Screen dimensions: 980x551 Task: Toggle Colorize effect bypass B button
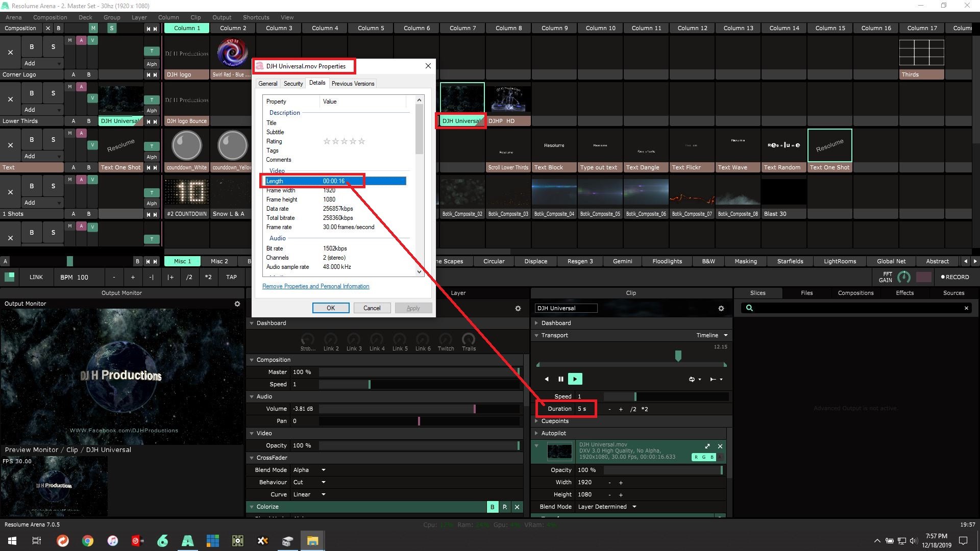click(492, 507)
